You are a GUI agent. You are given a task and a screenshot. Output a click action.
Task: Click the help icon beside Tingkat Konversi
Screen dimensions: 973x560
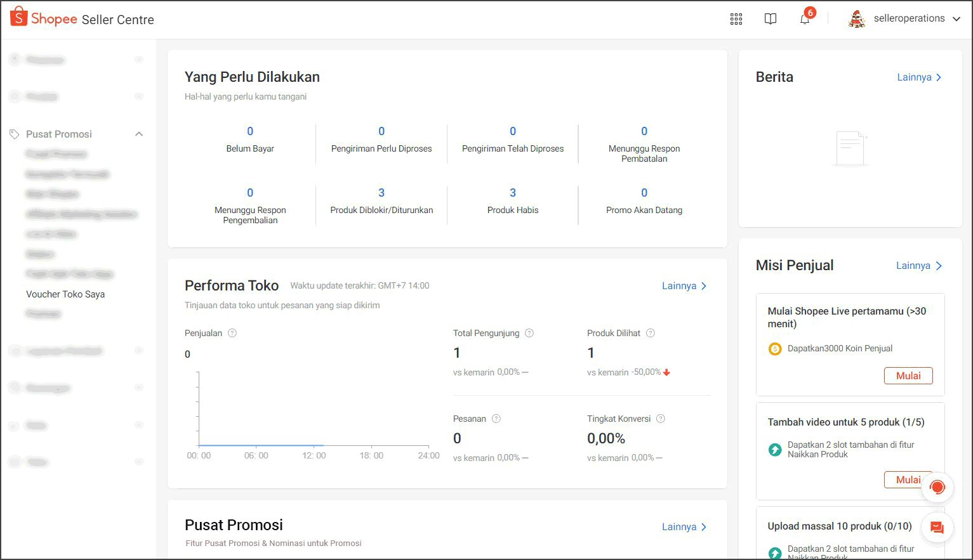(x=661, y=419)
